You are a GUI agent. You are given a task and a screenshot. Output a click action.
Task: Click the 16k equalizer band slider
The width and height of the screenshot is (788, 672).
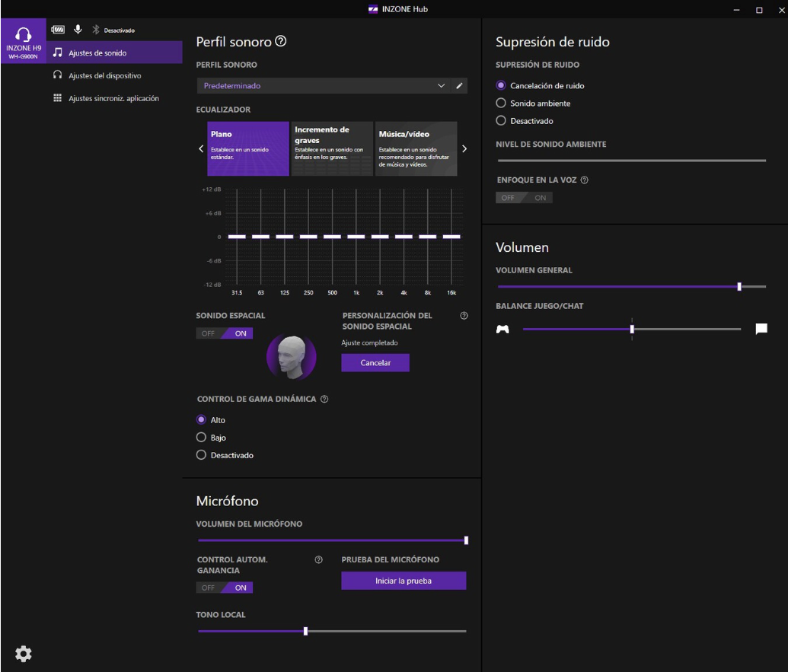pyautogui.click(x=451, y=237)
